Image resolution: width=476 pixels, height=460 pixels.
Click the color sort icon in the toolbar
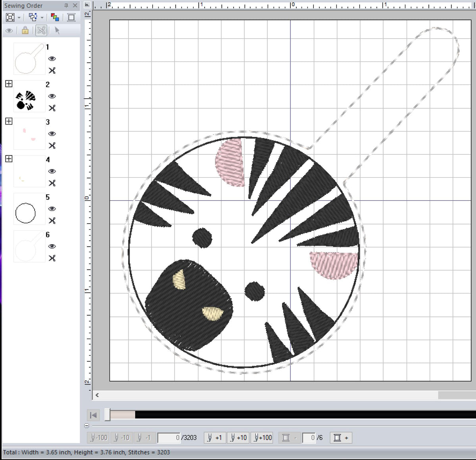tap(55, 17)
